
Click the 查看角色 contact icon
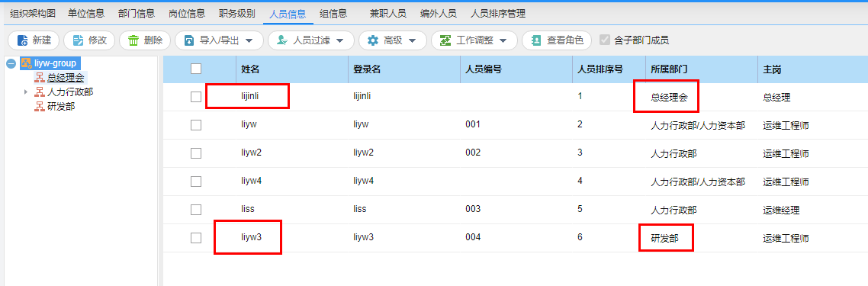pos(536,40)
